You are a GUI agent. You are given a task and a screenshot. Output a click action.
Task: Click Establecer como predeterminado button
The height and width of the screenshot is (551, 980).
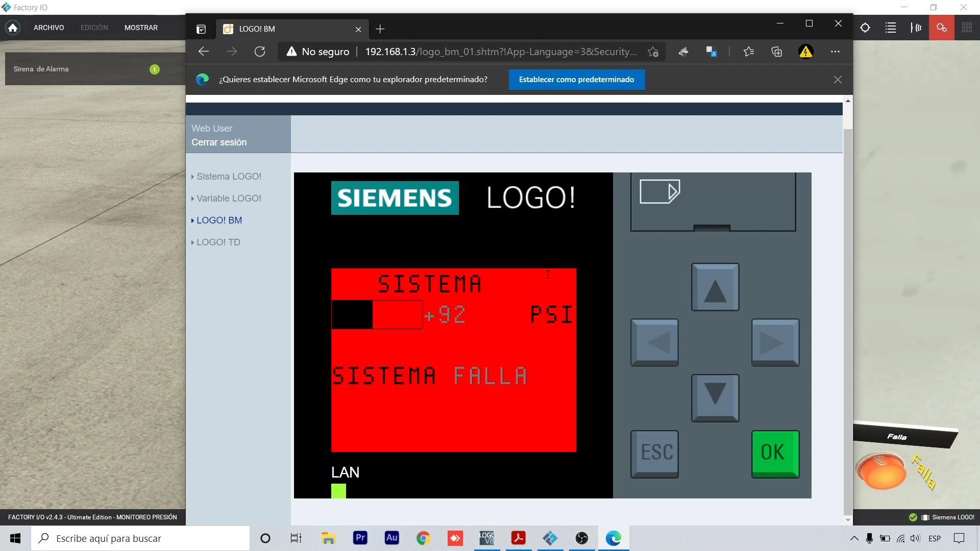pos(577,80)
